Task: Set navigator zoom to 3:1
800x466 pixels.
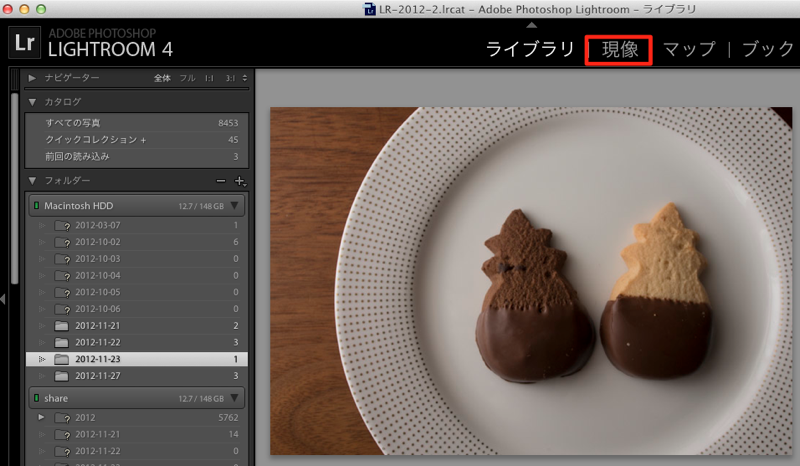Action: coord(230,78)
